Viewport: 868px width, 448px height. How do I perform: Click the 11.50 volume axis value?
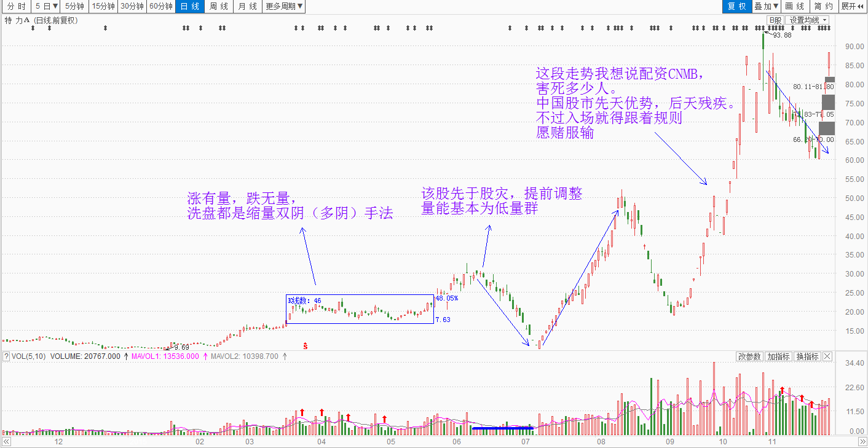click(854, 411)
